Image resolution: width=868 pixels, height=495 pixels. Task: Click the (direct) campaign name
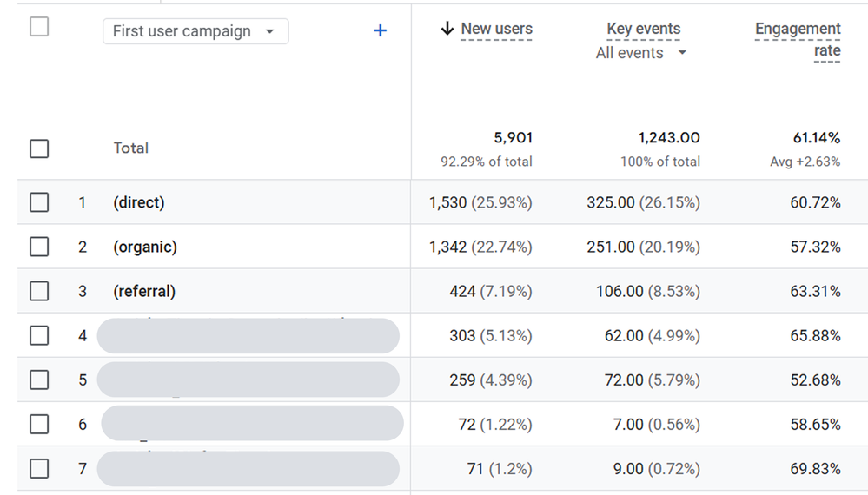coord(139,202)
